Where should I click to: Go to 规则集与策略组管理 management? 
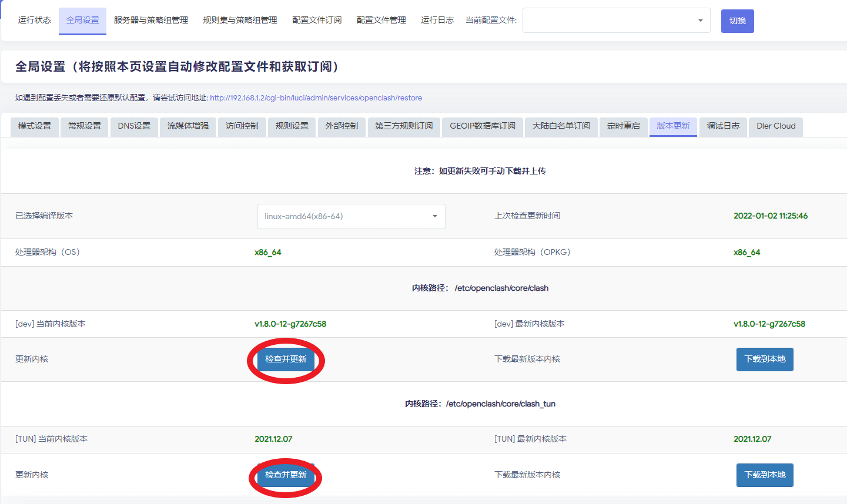pos(239,19)
